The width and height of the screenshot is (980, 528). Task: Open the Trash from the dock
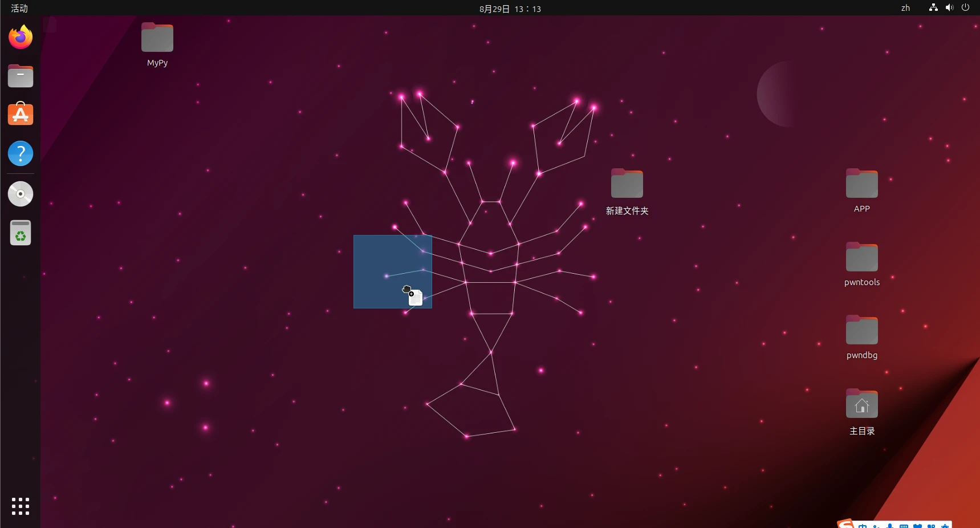[21, 233]
